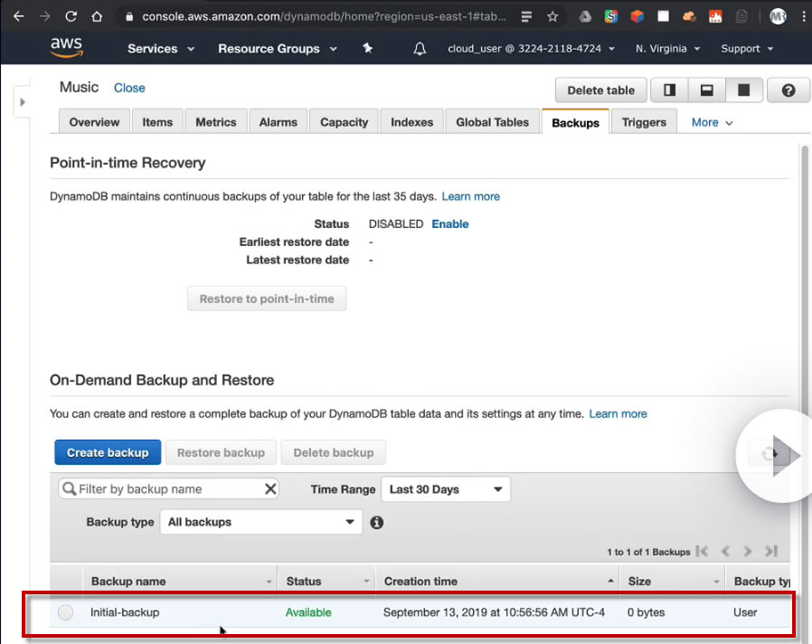The height and width of the screenshot is (644, 812).
Task: Go to next page of backups
Action: point(747,551)
